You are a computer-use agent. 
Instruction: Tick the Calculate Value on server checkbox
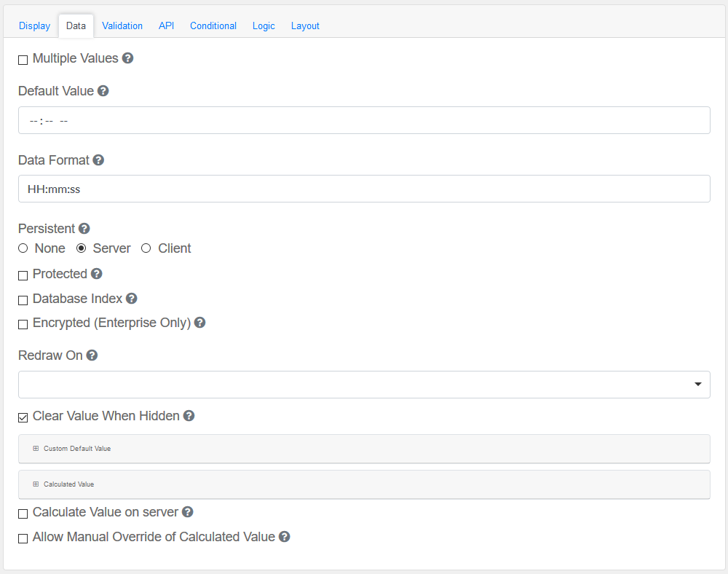23,514
